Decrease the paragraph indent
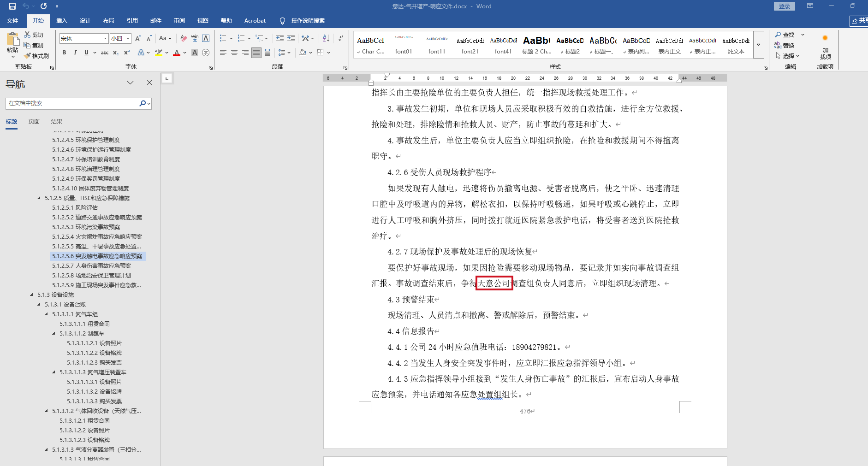The image size is (868, 466). [280, 39]
